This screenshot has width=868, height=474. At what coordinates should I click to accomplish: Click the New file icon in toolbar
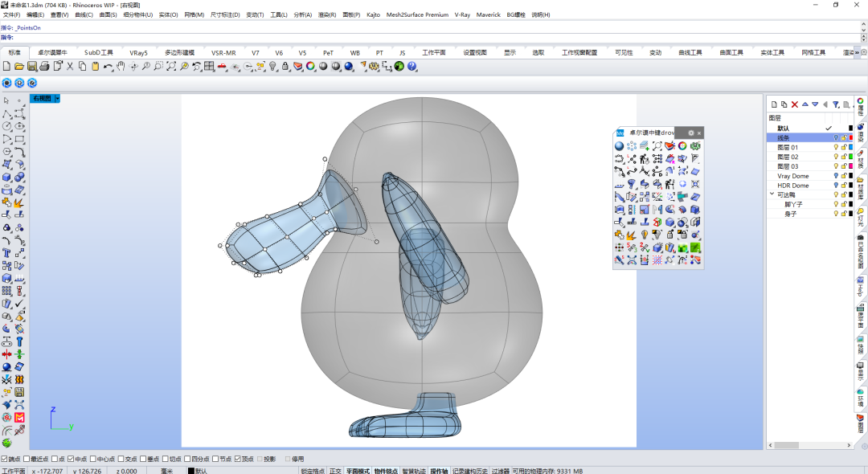[x=6, y=67]
